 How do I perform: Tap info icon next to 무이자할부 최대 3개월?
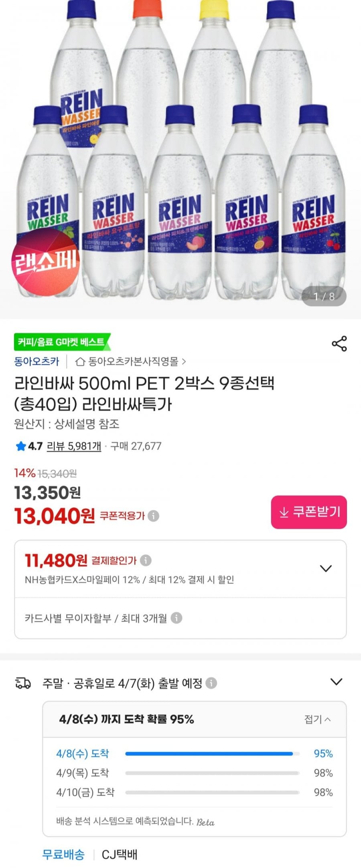click(176, 618)
